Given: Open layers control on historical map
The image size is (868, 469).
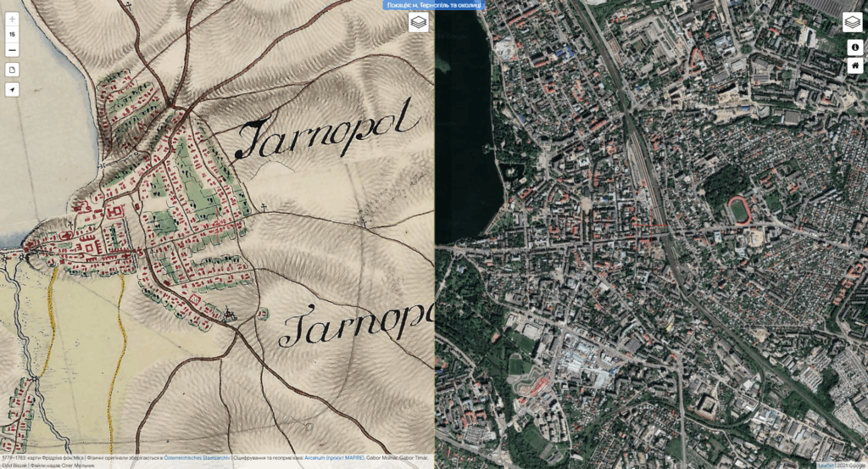Looking at the screenshot, I should (x=419, y=22).
